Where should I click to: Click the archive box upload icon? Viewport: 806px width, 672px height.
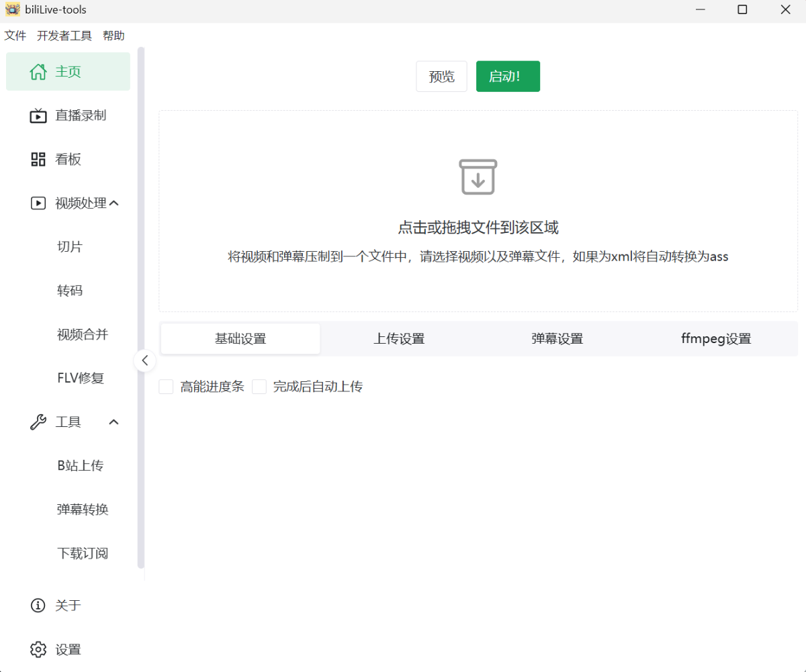pyautogui.click(x=478, y=177)
